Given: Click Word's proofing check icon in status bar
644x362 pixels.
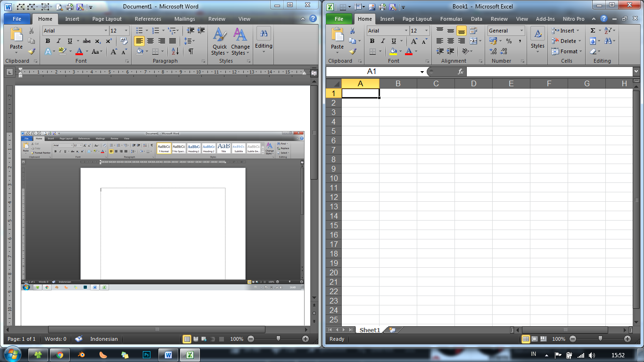Looking at the screenshot, I should point(79,339).
